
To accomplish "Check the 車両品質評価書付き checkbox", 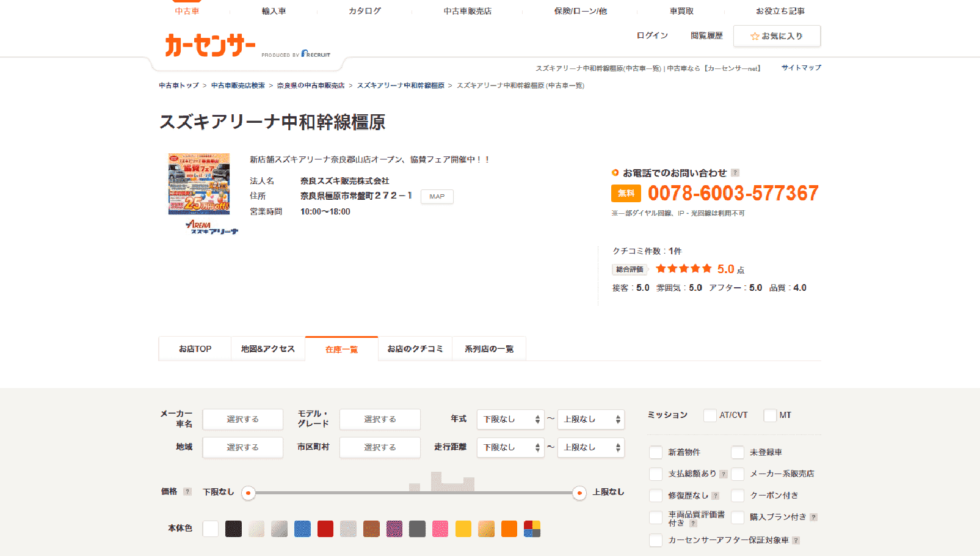I will (656, 518).
